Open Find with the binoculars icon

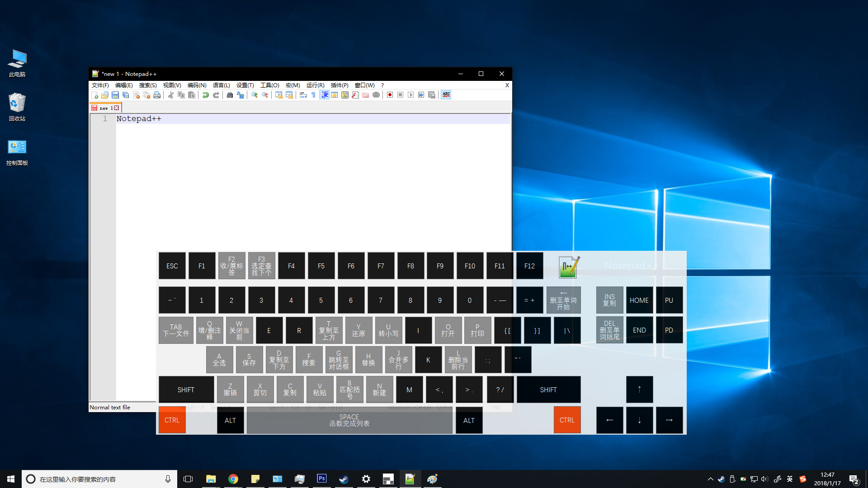click(230, 95)
